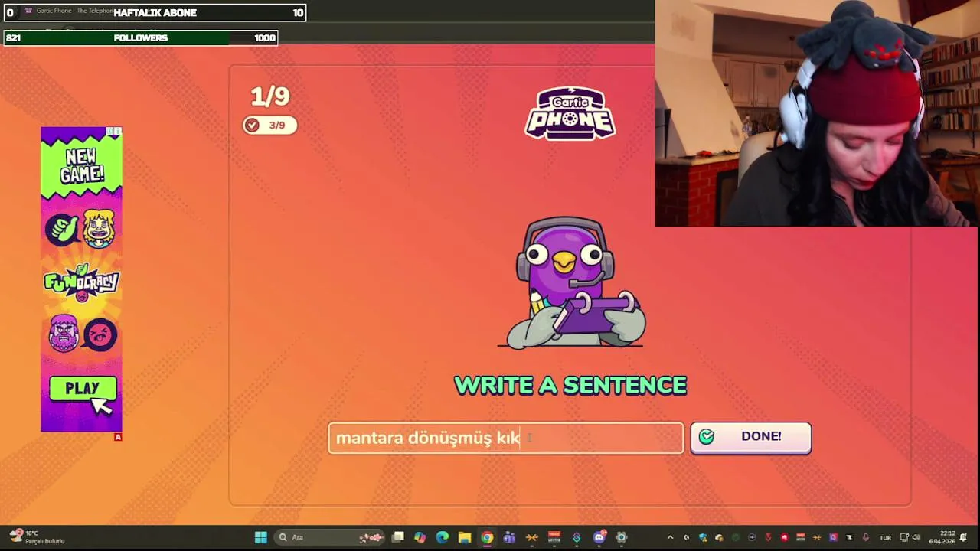Click the DONE! button
The height and width of the screenshot is (551, 980).
[750, 437]
